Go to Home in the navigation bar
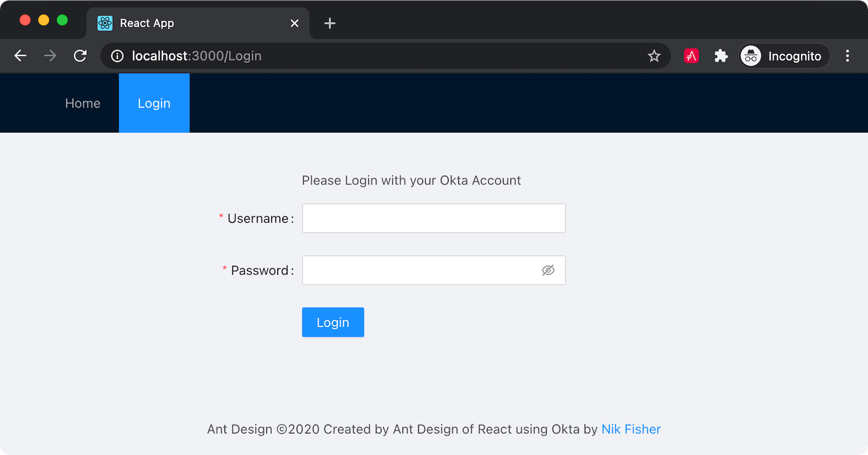Image resolution: width=868 pixels, height=455 pixels. [82, 103]
